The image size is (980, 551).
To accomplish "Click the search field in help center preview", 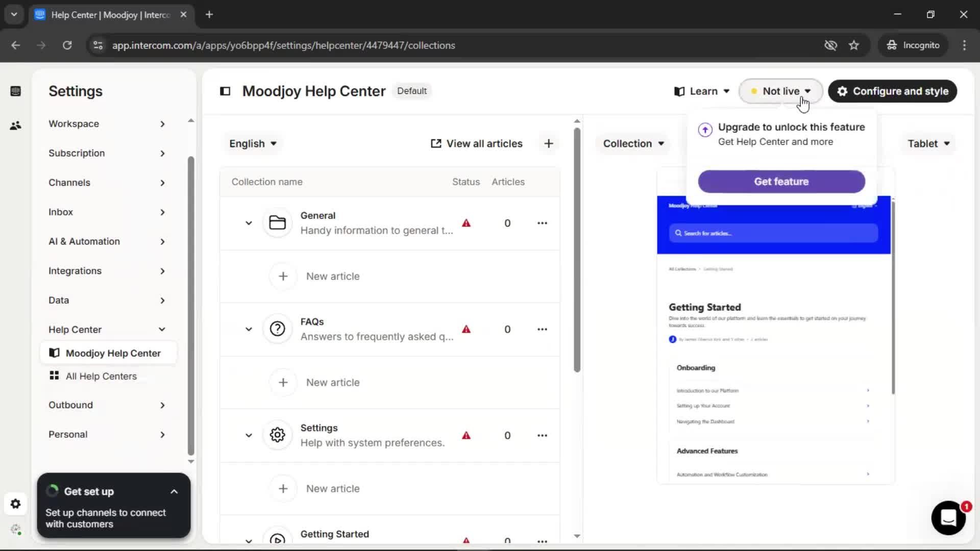I will coord(773,233).
